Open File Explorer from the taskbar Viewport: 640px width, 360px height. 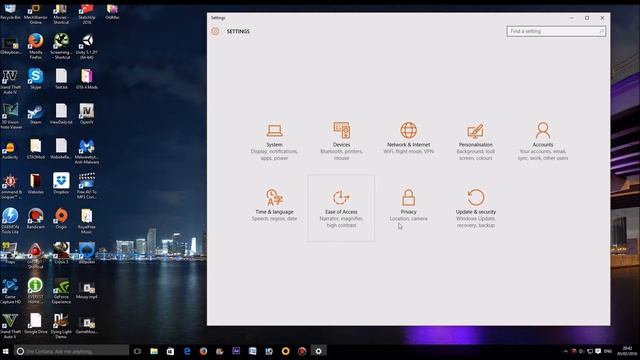click(154, 351)
